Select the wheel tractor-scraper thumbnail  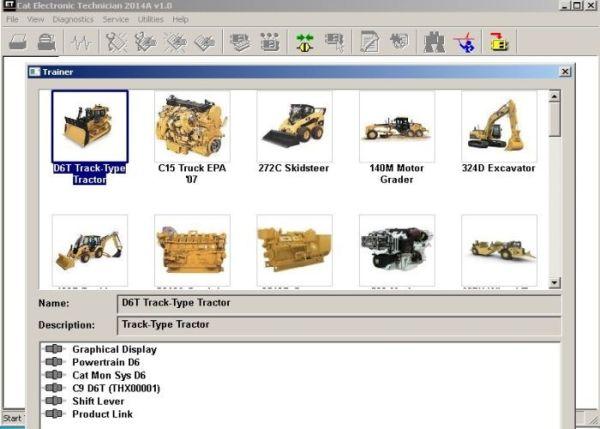pos(499,250)
